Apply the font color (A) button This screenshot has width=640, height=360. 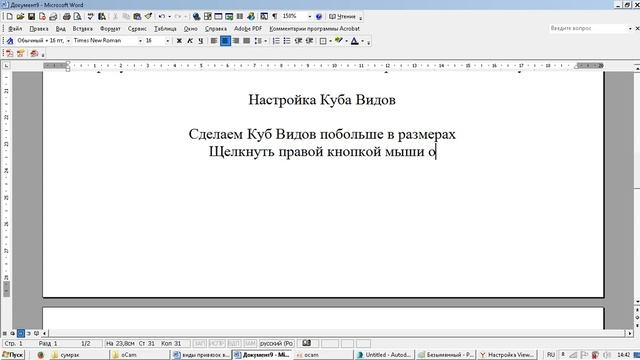click(x=355, y=41)
